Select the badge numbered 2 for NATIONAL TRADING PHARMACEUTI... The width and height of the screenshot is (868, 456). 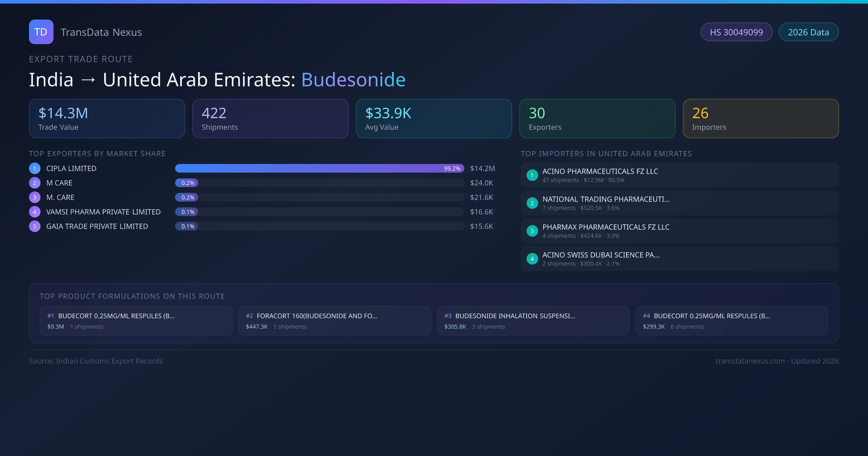click(532, 203)
